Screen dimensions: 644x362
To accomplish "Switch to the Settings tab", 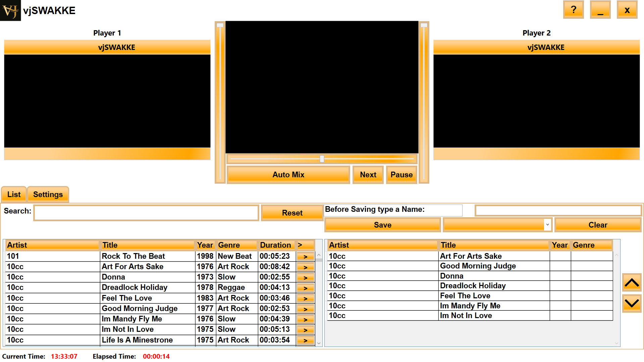I will click(48, 194).
